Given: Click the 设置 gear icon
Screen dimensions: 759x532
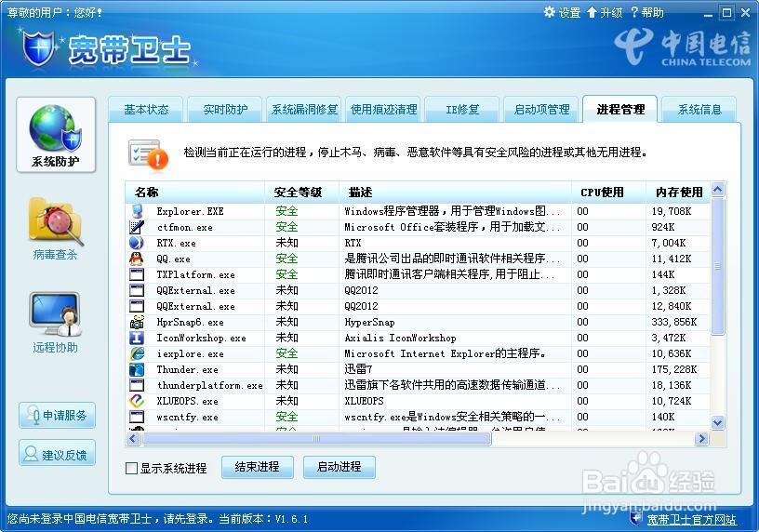Looking at the screenshot, I should (549, 12).
